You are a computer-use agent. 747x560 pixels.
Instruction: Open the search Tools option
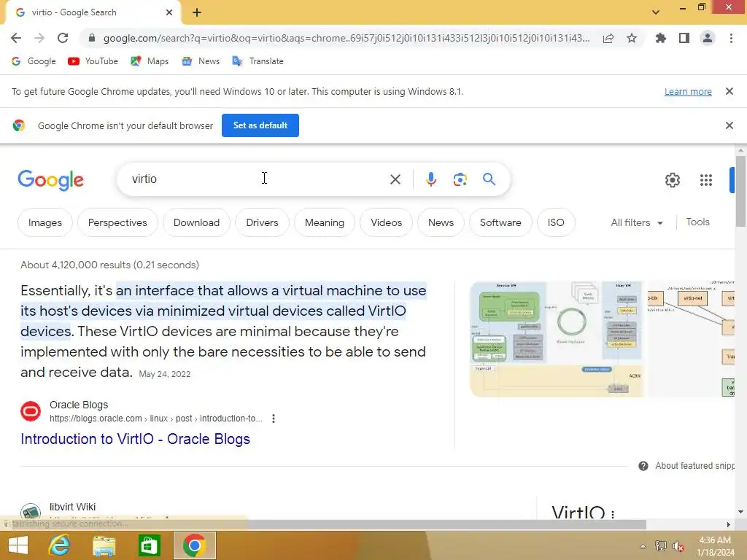click(697, 222)
